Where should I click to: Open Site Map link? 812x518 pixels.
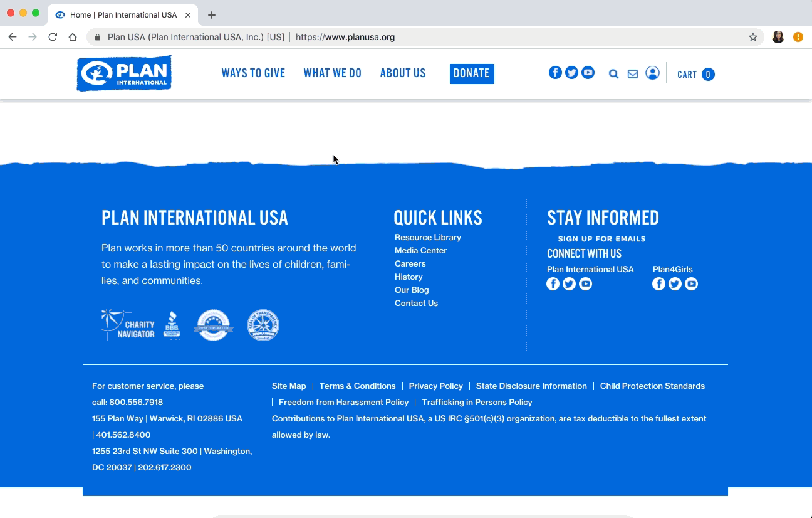[289, 386]
